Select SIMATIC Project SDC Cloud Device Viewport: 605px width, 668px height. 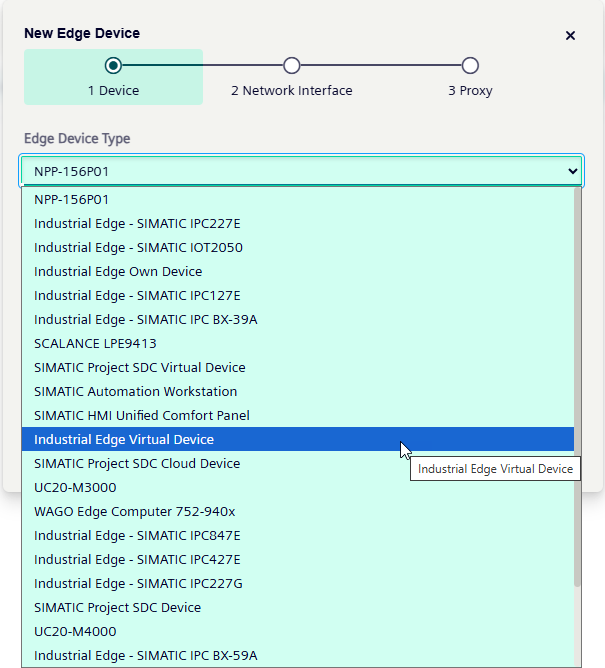[x=298, y=464]
